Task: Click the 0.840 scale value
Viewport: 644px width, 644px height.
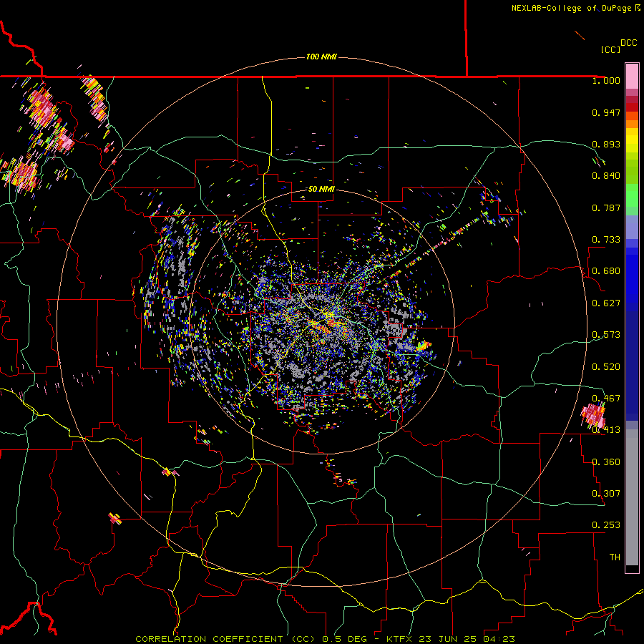Action: tap(606, 176)
